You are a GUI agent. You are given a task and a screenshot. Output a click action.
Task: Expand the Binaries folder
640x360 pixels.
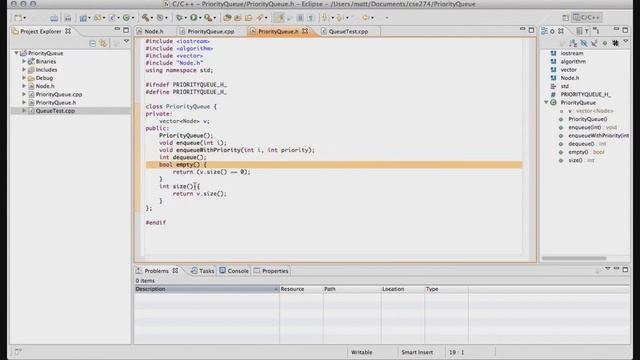(x=24, y=61)
